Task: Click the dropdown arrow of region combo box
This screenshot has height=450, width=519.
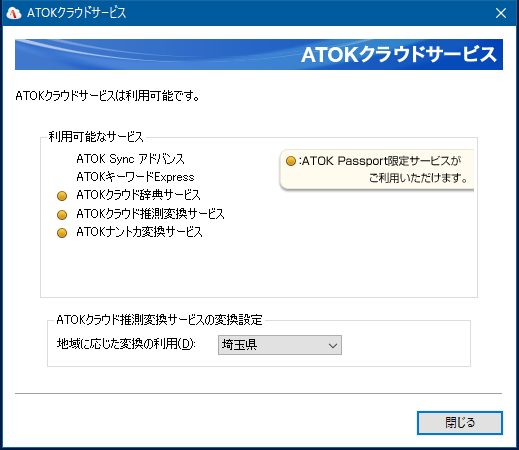Action: click(333, 345)
